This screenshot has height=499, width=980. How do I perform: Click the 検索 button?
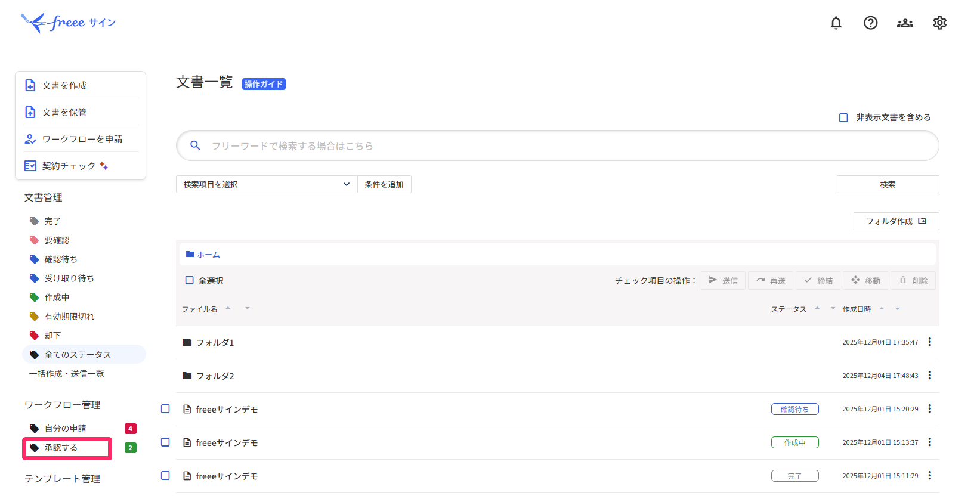888,184
